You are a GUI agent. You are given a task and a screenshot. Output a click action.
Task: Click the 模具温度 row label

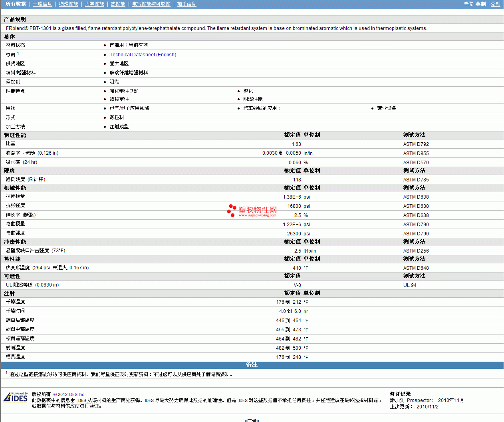16,357
